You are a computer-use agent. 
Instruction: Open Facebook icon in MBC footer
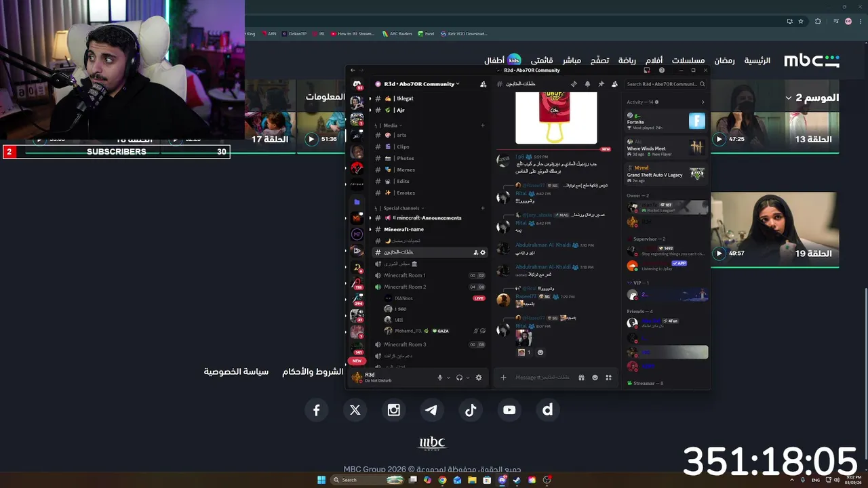(316, 409)
